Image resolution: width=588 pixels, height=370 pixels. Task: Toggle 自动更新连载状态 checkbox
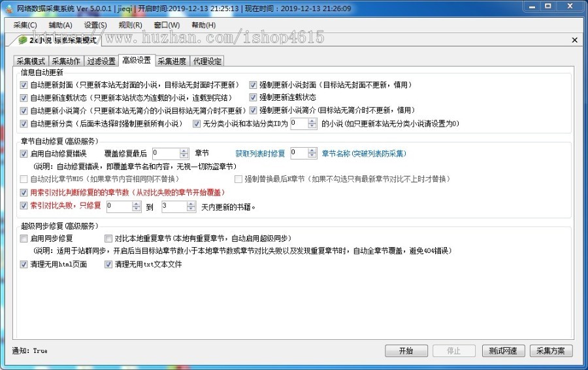(x=24, y=98)
